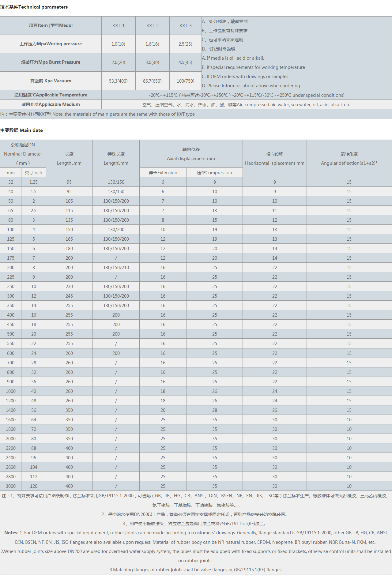Select the 245 length cell
Screen dimensions: 392x579
pos(69,296)
